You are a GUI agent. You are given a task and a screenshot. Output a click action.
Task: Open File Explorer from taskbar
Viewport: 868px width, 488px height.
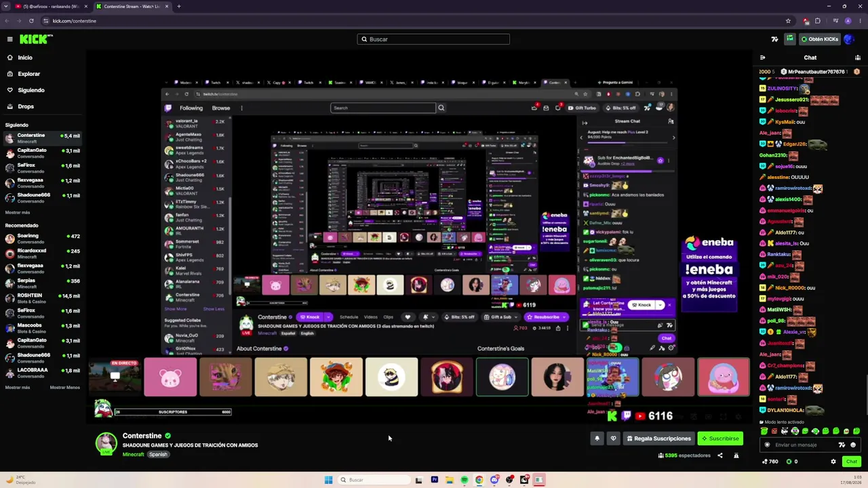coord(449,480)
